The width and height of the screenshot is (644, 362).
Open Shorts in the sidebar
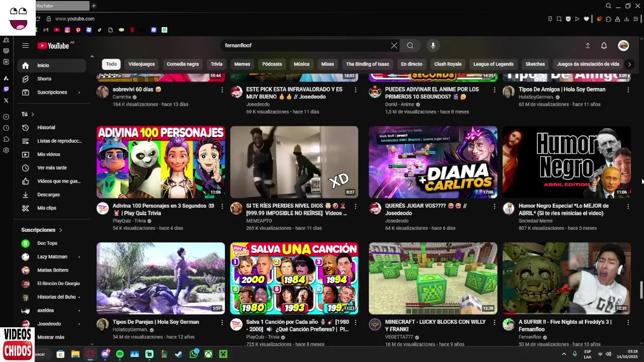(x=51, y=79)
